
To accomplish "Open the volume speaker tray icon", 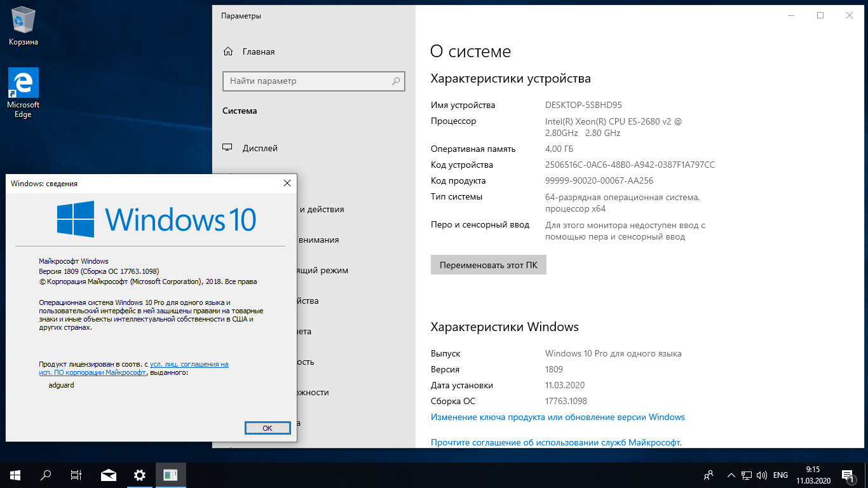I will (x=761, y=475).
